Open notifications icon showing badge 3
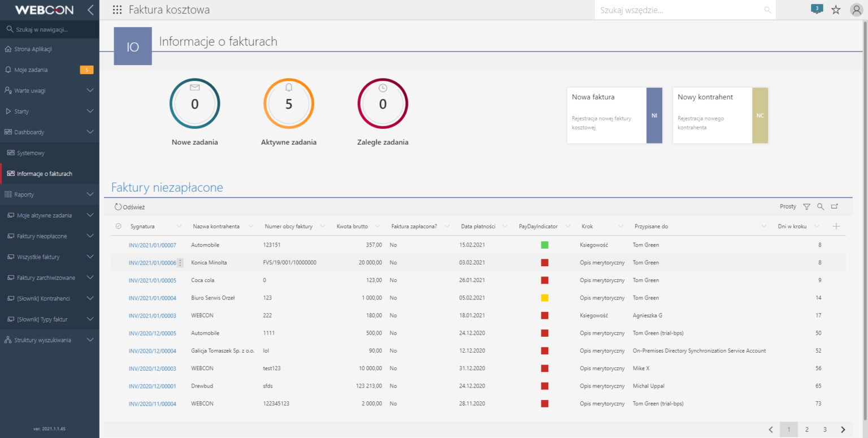The height and width of the screenshot is (438, 868). (x=817, y=9)
